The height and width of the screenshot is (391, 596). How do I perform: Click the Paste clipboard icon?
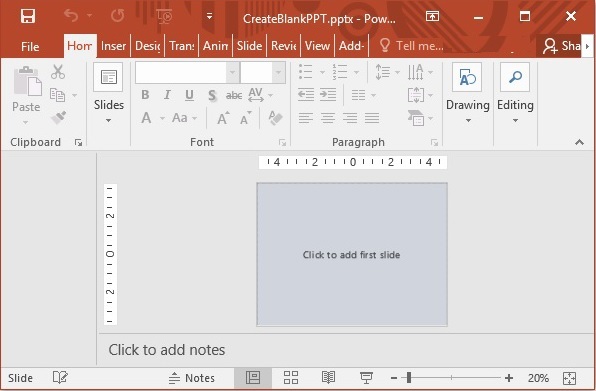point(27,81)
